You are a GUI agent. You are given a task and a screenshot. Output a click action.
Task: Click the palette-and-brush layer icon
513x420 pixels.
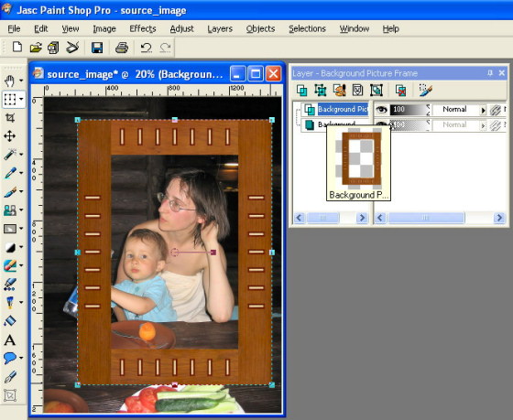click(x=339, y=90)
